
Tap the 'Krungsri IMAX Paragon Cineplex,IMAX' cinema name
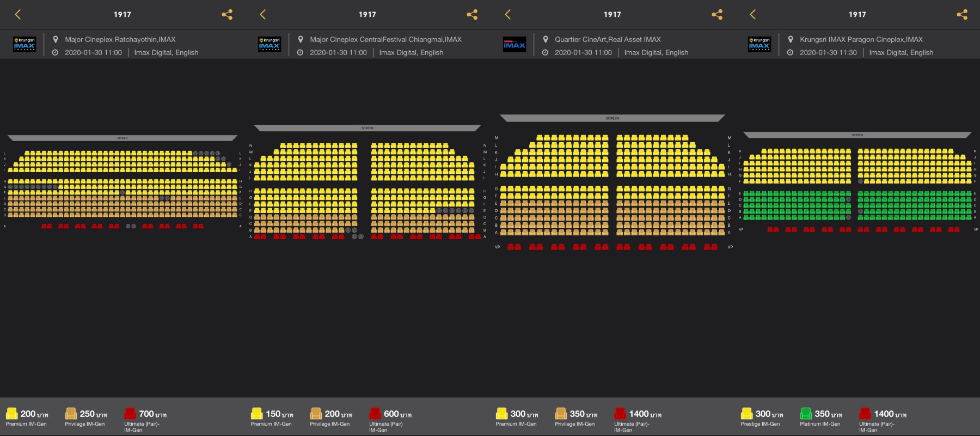tap(861, 39)
